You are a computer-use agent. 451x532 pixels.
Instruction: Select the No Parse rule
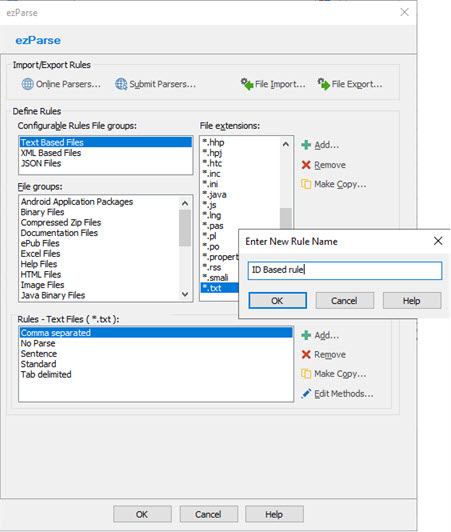point(156,343)
